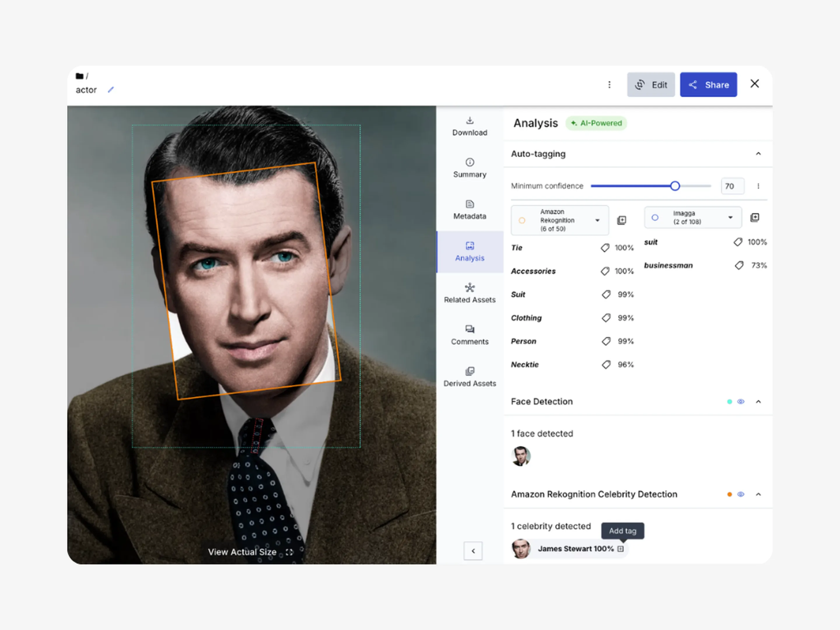This screenshot has height=630, width=840.
Task: Click the Minimum confidence value field
Action: 733,186
